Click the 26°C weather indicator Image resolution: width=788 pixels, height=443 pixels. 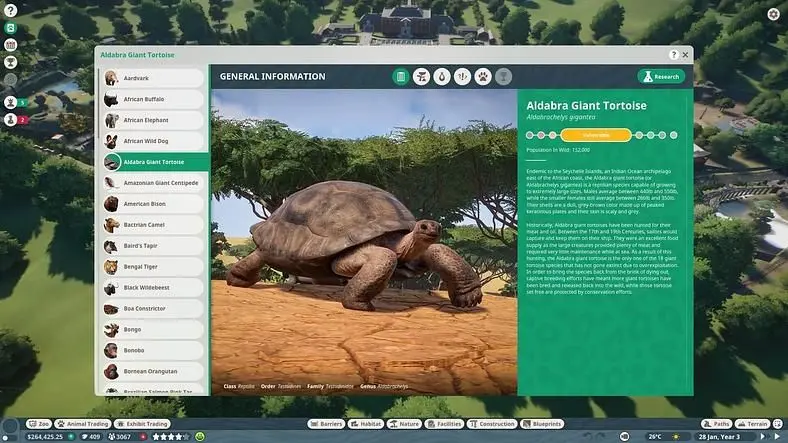click(655, 437)
